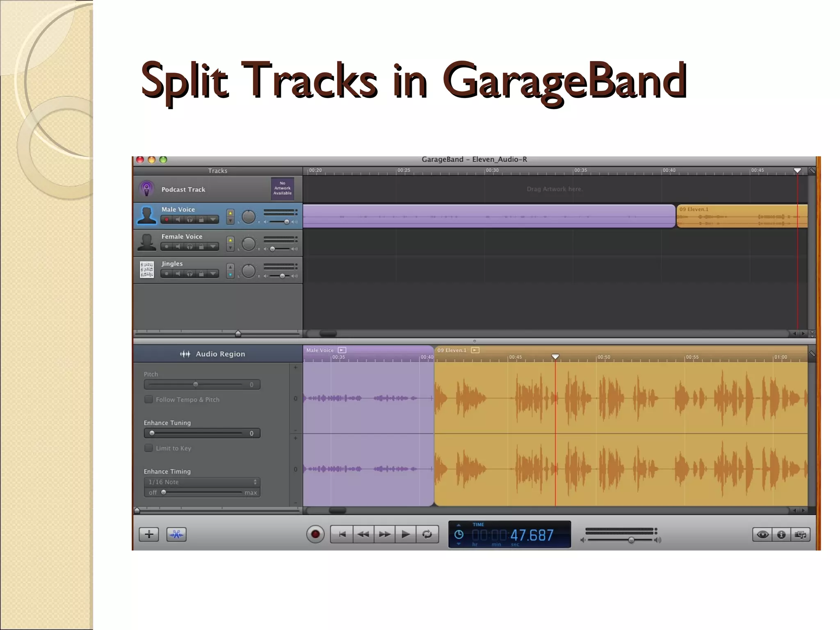
Task: Enable recording on Male Voice track
Action: click(167, 220)
